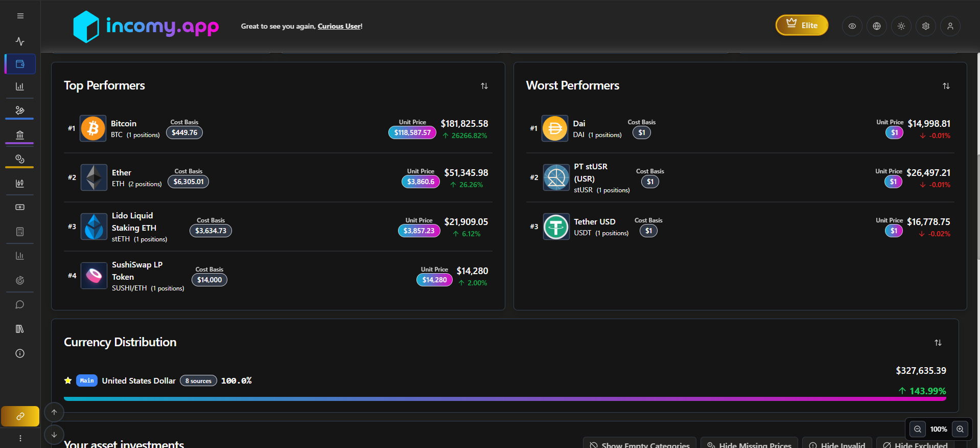Click the SushiSwap LP token thumbnail
The width and height of the screenshot is (980, 448).
(x=94, y=276)
